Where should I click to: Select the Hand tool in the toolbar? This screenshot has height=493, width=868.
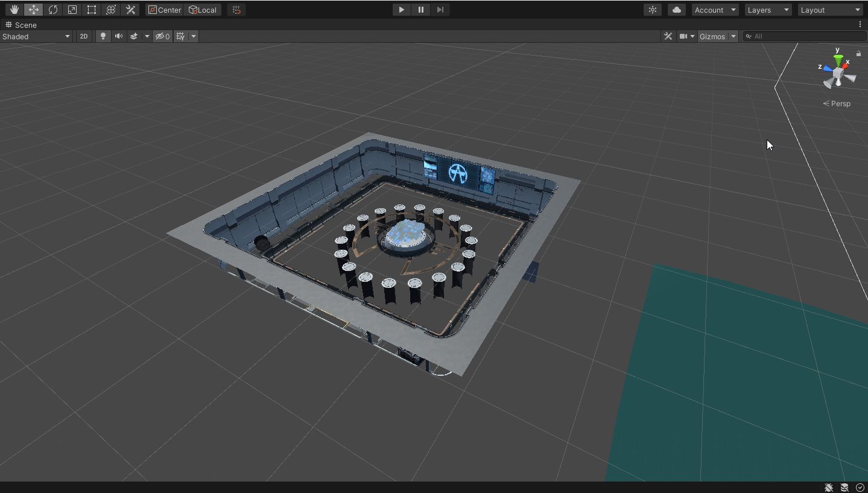(14, 9)
